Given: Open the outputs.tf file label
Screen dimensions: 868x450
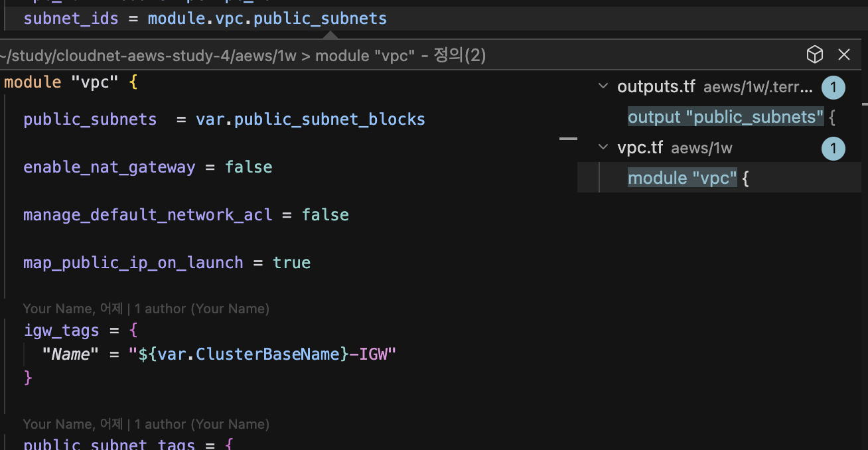Looking at the screenshot, I should [656, 86].
